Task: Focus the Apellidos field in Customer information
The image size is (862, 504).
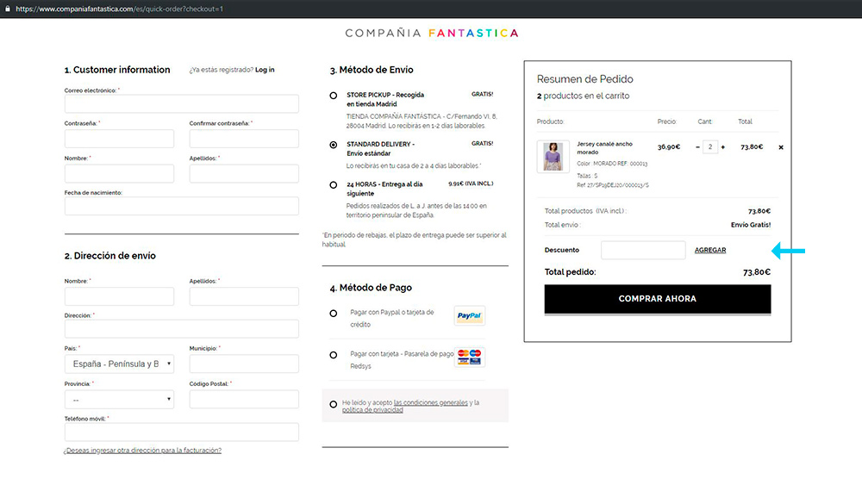Action: pyautogui.click(x=244, y=174)
